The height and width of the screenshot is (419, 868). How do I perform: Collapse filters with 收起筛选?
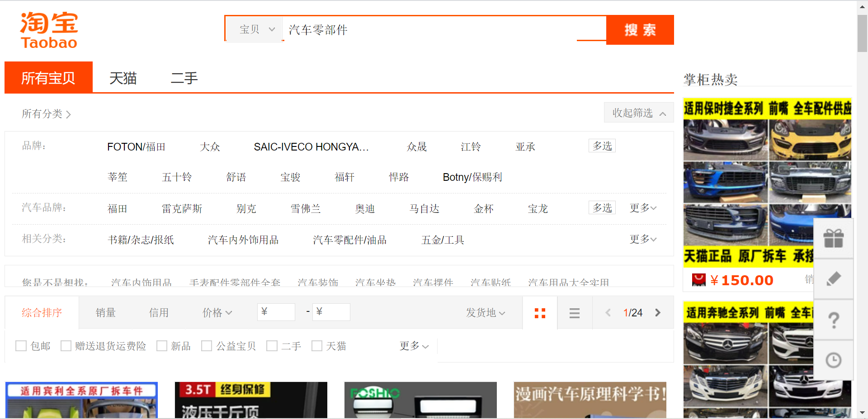click(x=639, y=113)
